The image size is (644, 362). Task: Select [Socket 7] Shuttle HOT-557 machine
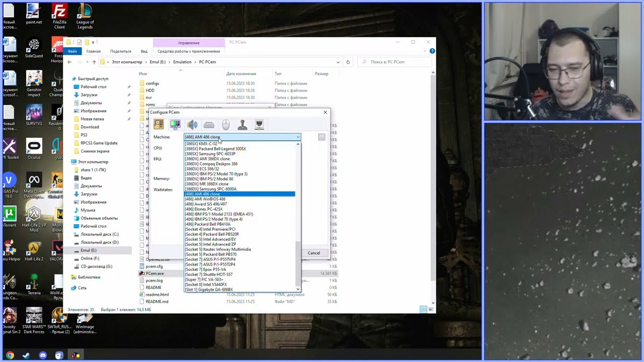209,275
